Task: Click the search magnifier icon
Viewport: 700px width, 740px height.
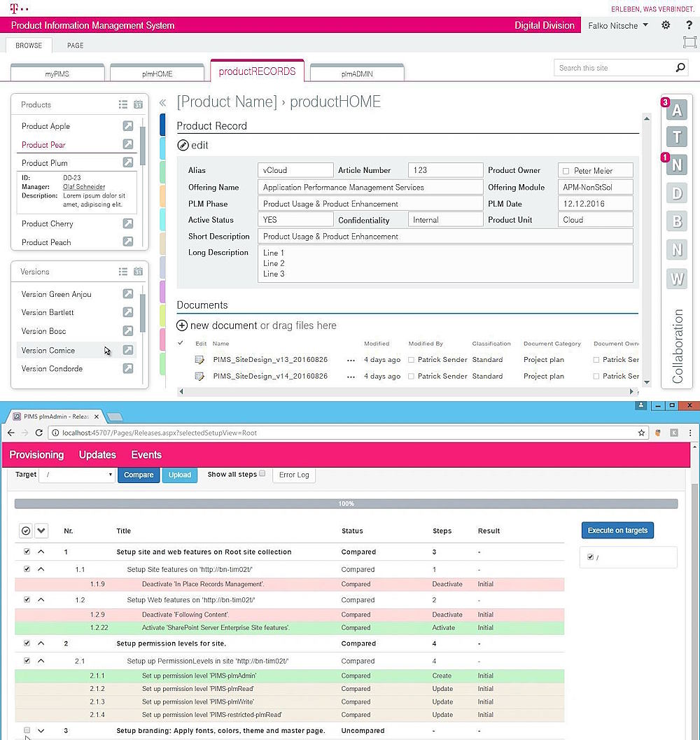Action: [x=680, y=68]
